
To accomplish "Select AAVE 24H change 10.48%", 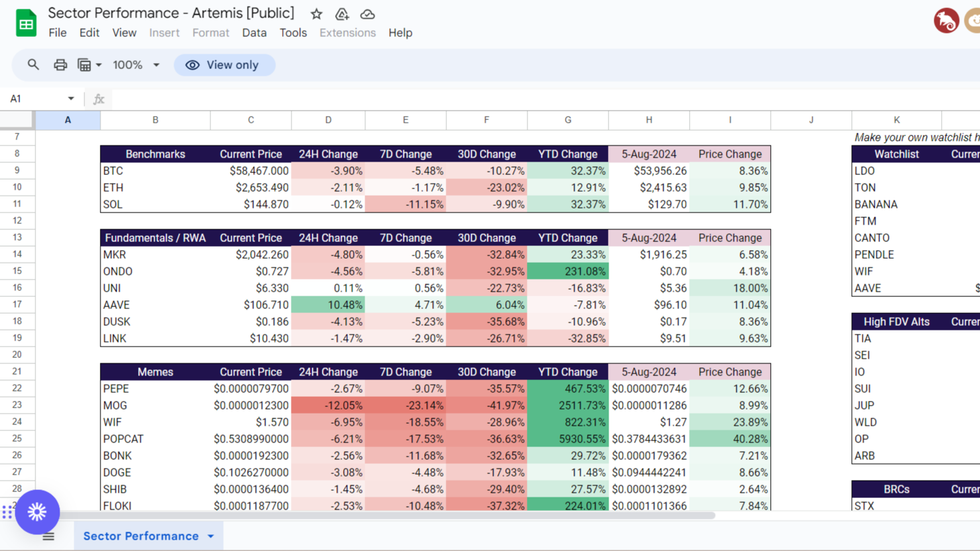I will click(328, 305).
